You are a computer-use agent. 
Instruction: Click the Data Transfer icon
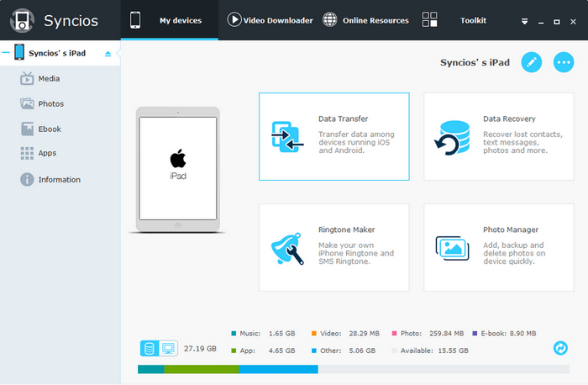[287, 136]
